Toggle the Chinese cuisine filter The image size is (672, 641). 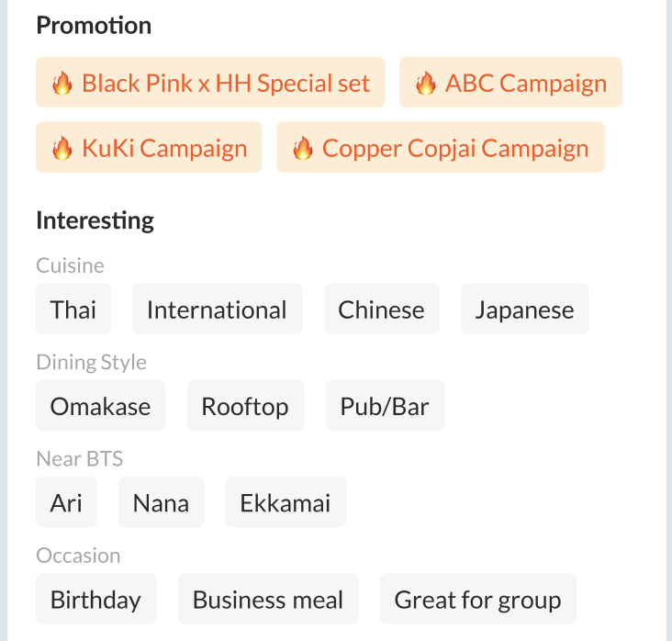(381, 309)
